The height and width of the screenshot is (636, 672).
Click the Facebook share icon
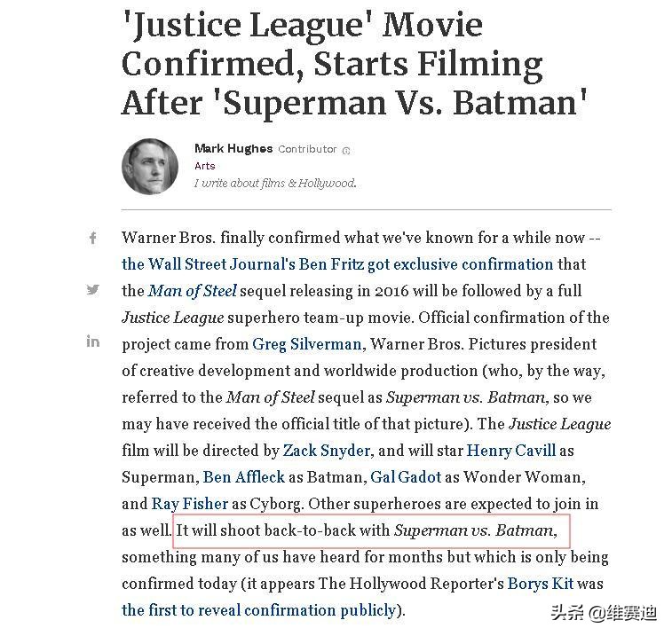[92, 238]
